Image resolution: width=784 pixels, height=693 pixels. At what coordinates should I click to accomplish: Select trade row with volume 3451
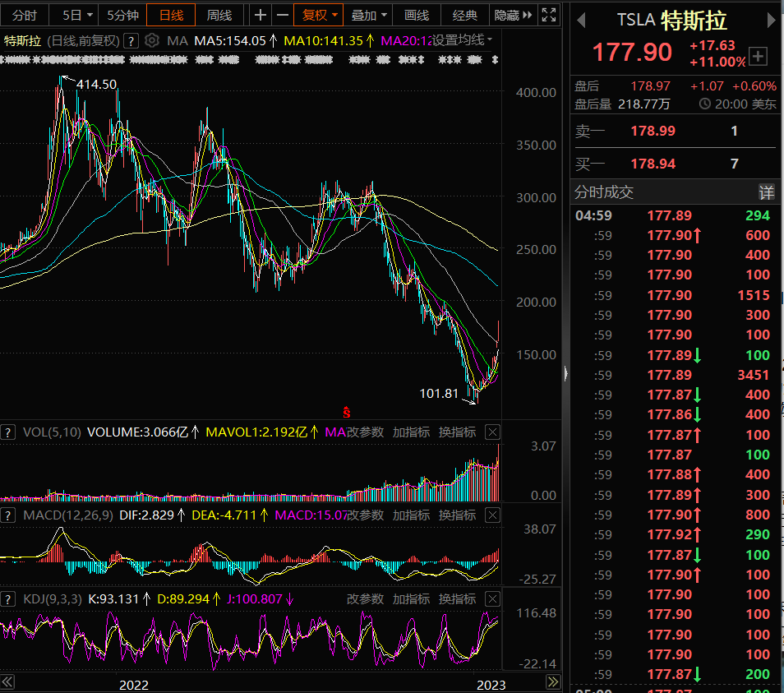click(x=675, y=375)
